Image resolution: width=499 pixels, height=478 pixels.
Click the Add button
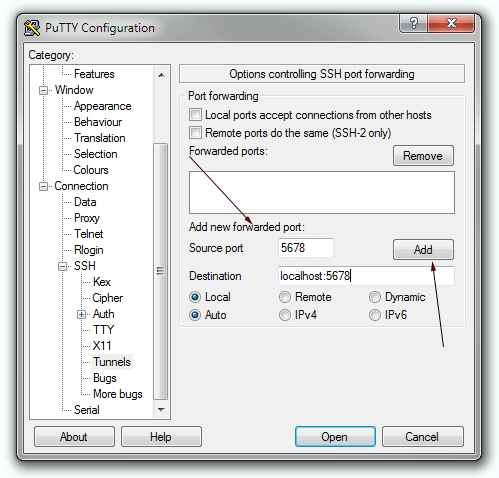click(x=423, y=249)
